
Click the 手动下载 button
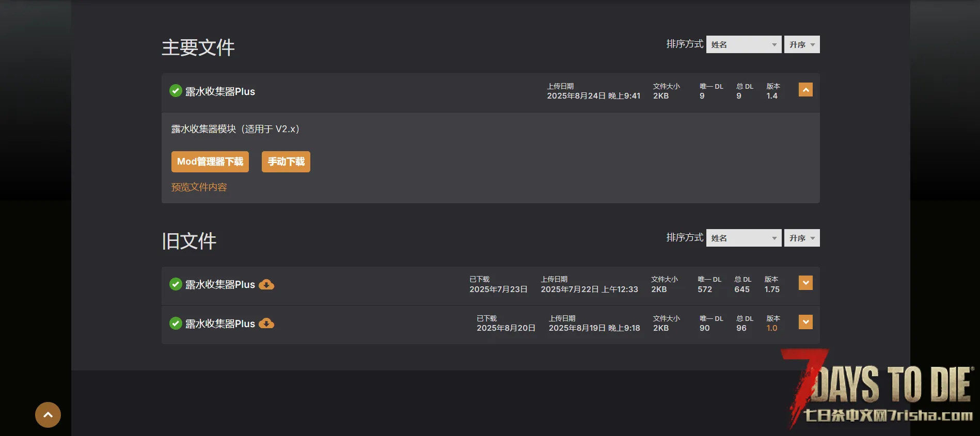click(286, 162)
